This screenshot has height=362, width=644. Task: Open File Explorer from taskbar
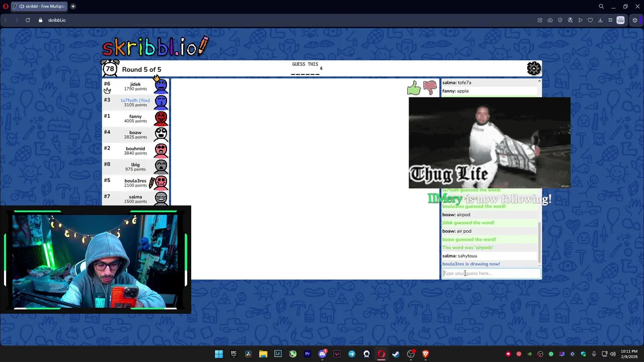point(263,354)
